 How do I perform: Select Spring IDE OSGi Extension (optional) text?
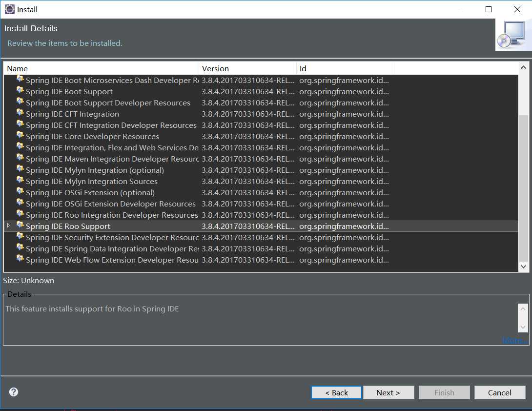click(90, 192)
